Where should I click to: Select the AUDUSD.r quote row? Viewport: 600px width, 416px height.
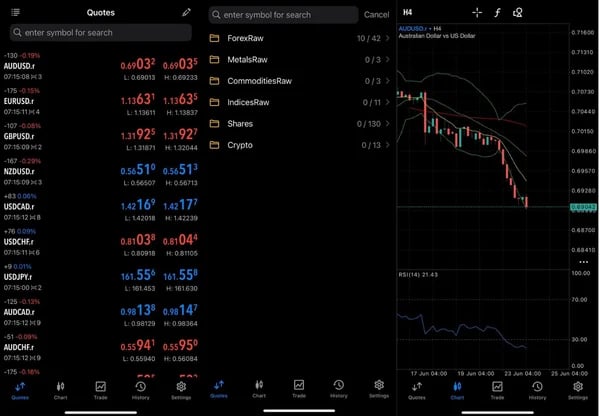(x=101, y=66)
